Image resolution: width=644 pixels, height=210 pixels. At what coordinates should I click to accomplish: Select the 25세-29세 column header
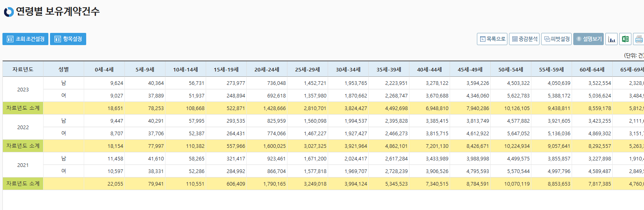tap(307, 69)
